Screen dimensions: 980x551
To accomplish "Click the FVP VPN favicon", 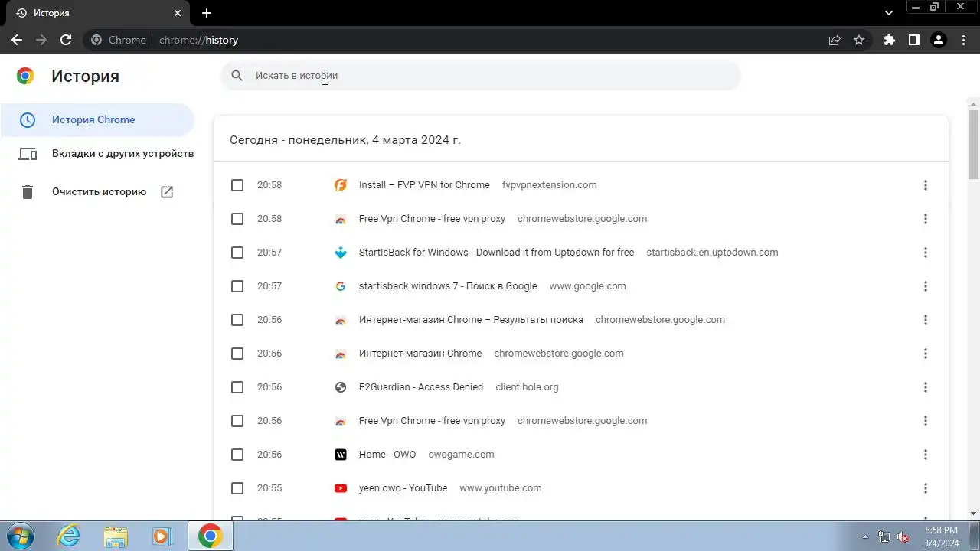I will click(x=341, y=185).
